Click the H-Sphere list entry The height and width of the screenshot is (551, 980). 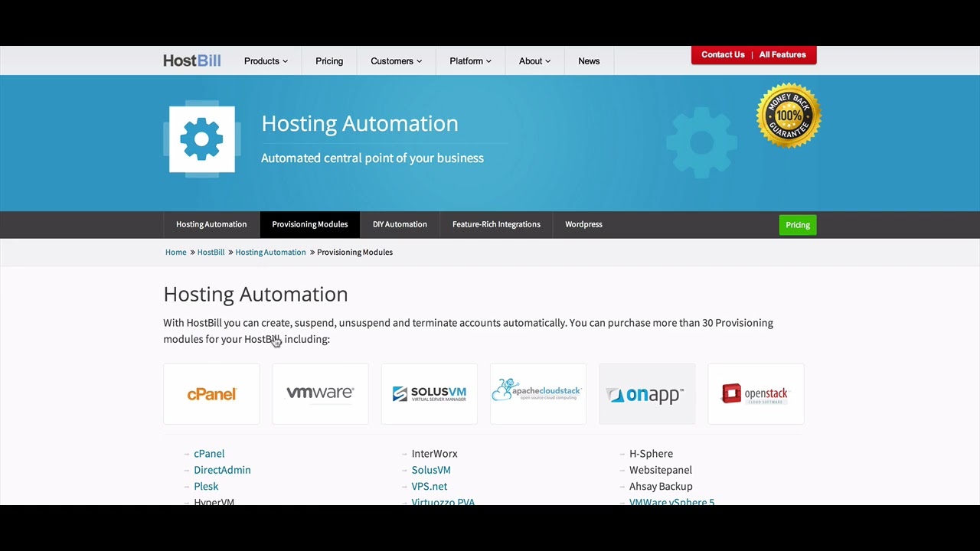click(x=651, y=454)
